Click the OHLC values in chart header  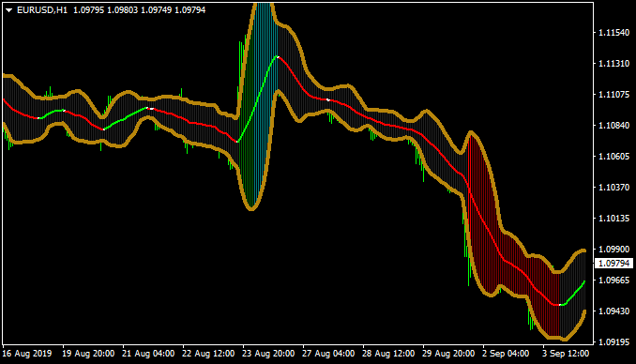pyautogui.click(x=139, y=10)
